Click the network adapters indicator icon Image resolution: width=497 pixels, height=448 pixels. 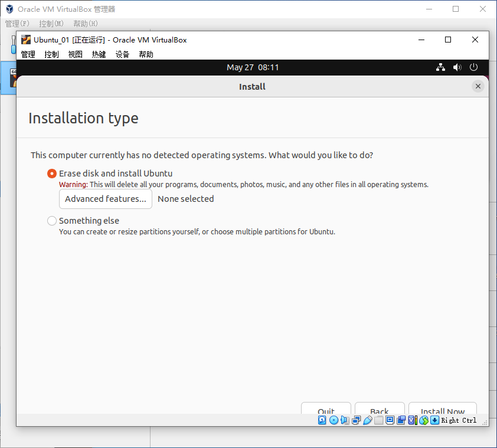point(356,420)
